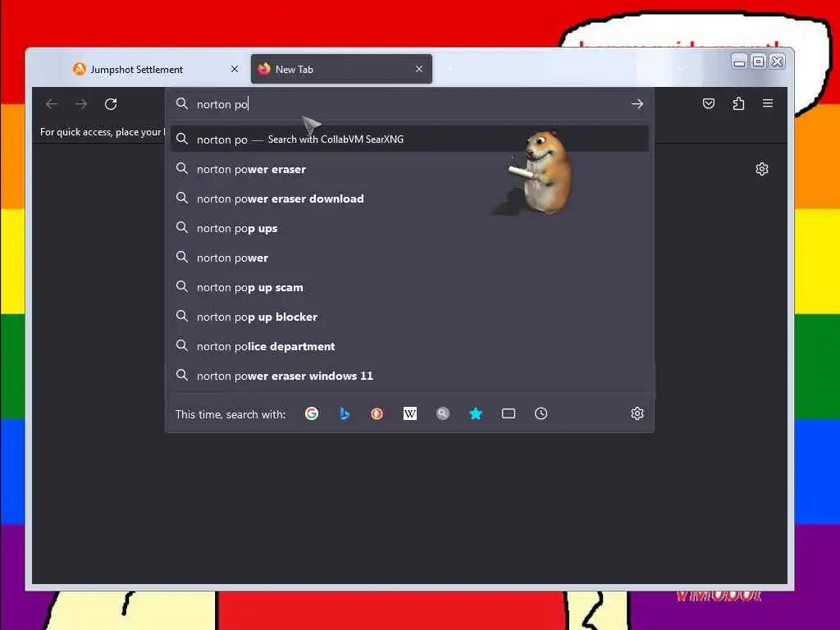Open the Pocket save button
The width and height of the screenshot is (840, 630).
pyautogui.click(x=709, y=103)
